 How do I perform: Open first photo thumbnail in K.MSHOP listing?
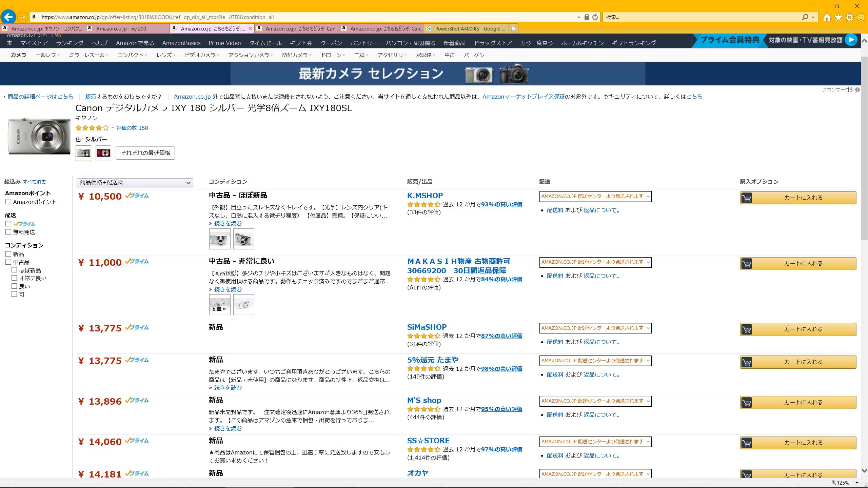[220, 239]
